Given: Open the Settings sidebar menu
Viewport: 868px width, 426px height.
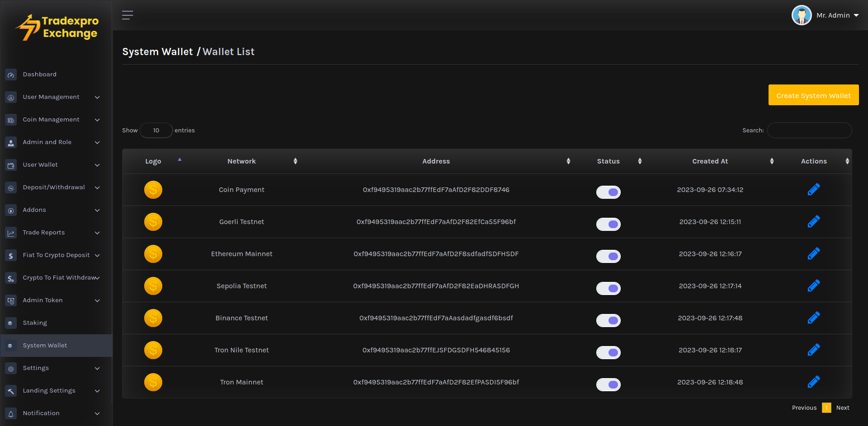Looking at the screenshot, I should click(36, 368).
